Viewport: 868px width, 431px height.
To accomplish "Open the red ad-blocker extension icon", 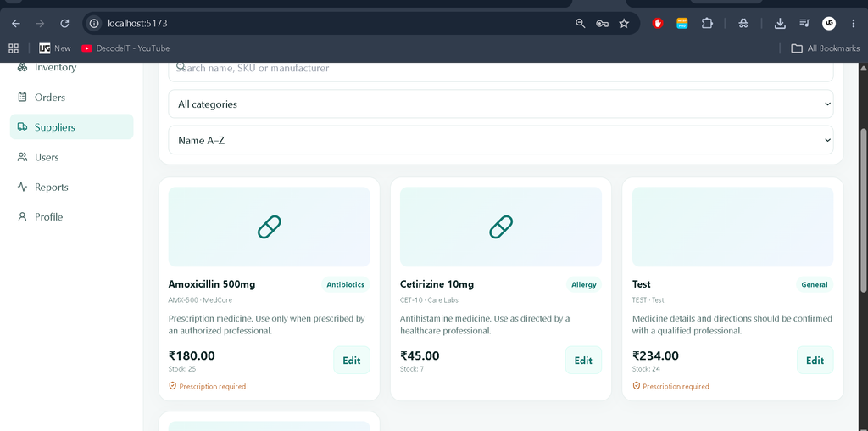I will point(658,23).
